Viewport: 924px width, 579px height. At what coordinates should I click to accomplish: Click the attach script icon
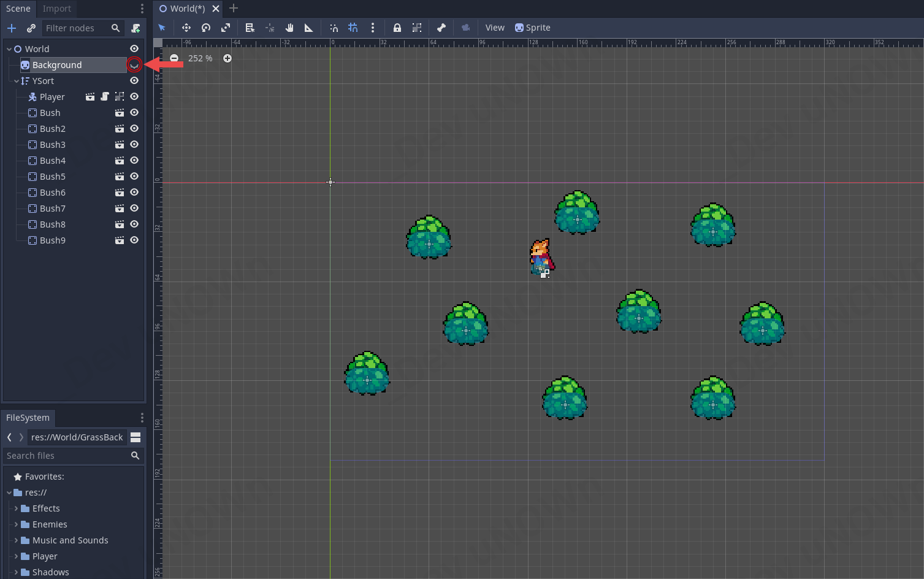tap(136, 28)
